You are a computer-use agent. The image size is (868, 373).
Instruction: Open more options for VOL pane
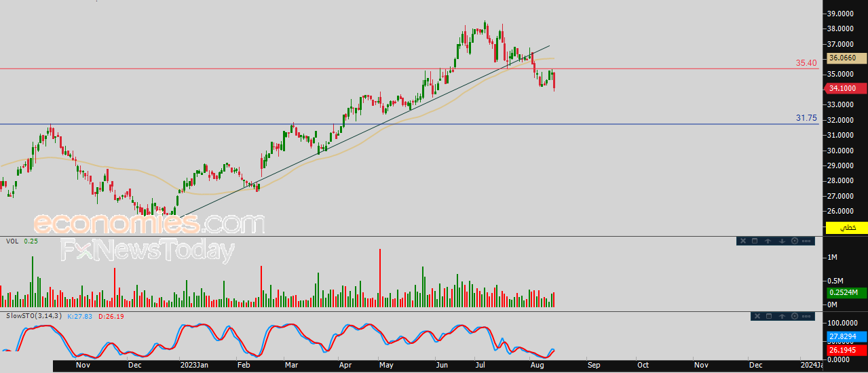[806, 241]
